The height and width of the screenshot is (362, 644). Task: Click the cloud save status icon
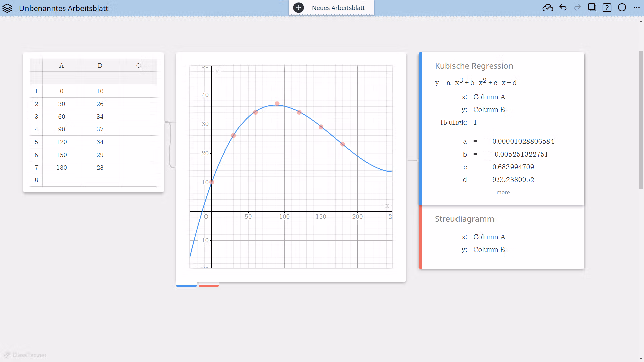pyautogui.click(x=548, y=8)
